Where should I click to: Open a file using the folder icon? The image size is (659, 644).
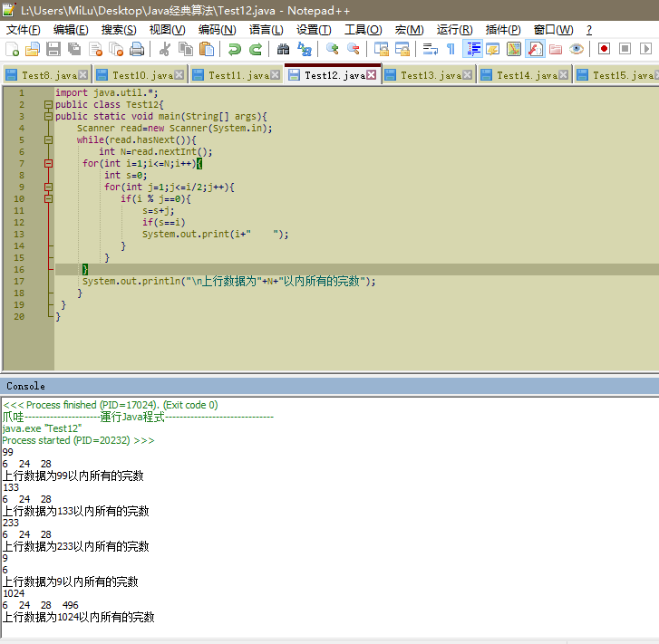[x=33, y=49]
